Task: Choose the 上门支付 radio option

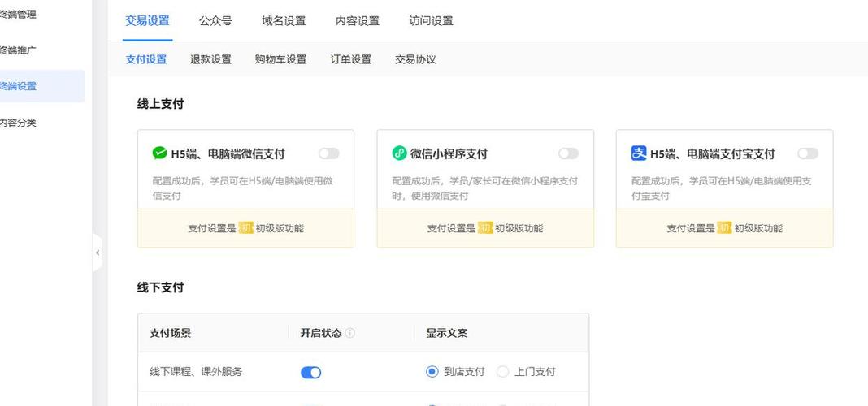Action: (x=503, y=372)
